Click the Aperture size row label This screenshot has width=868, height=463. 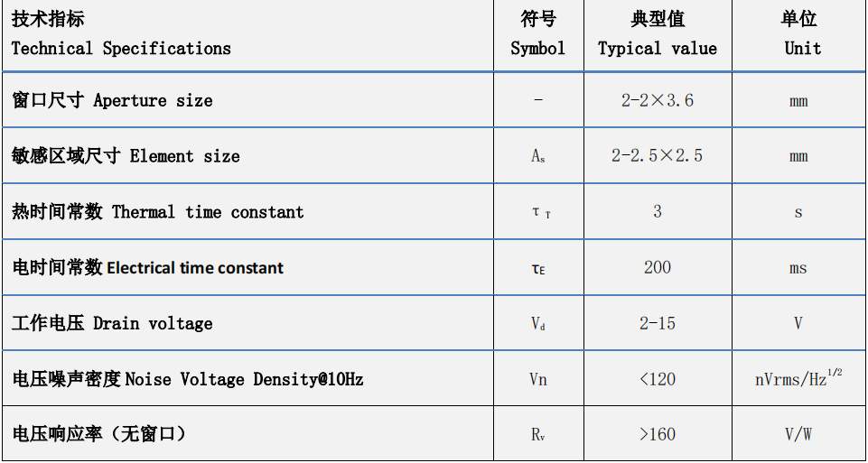[112, 101]
